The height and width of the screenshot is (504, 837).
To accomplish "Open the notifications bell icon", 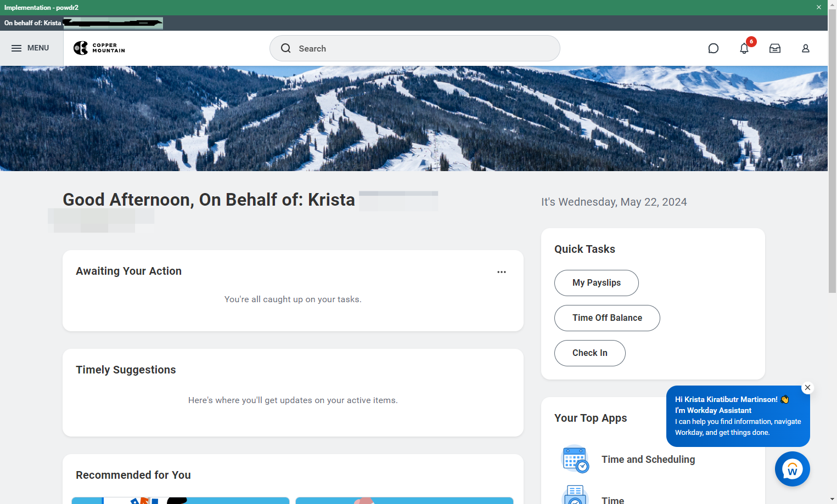I will point(744,48).
